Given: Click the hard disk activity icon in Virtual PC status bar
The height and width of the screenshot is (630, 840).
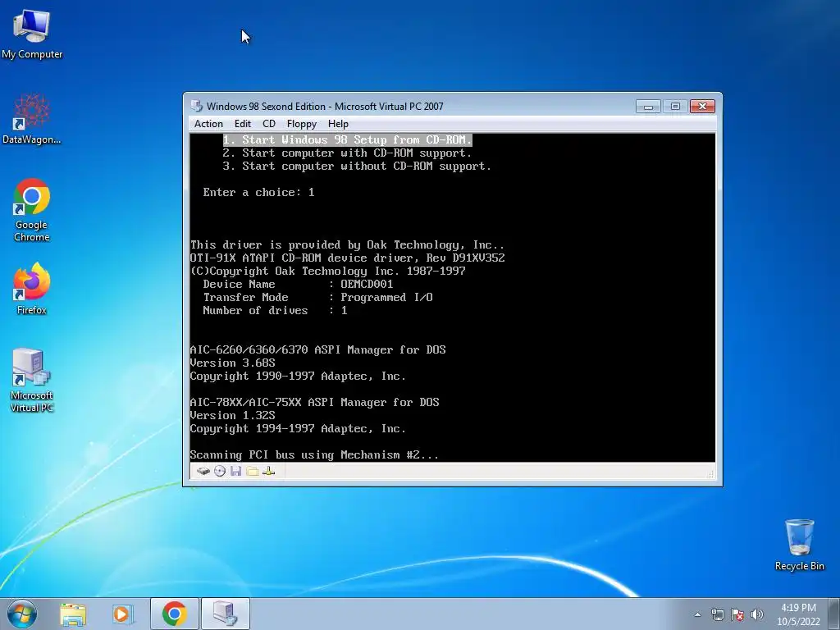Looking at the screenshot, I should (x=203, y=471).
